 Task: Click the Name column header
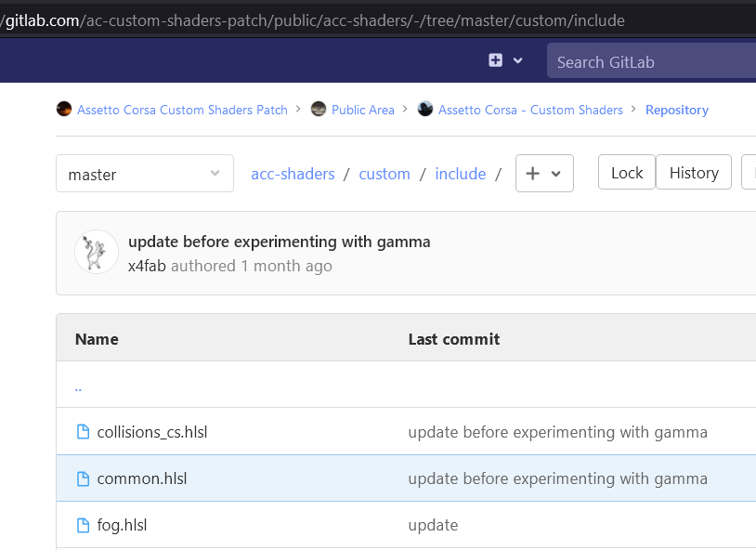pyautogui.click(x=97, y=339)
